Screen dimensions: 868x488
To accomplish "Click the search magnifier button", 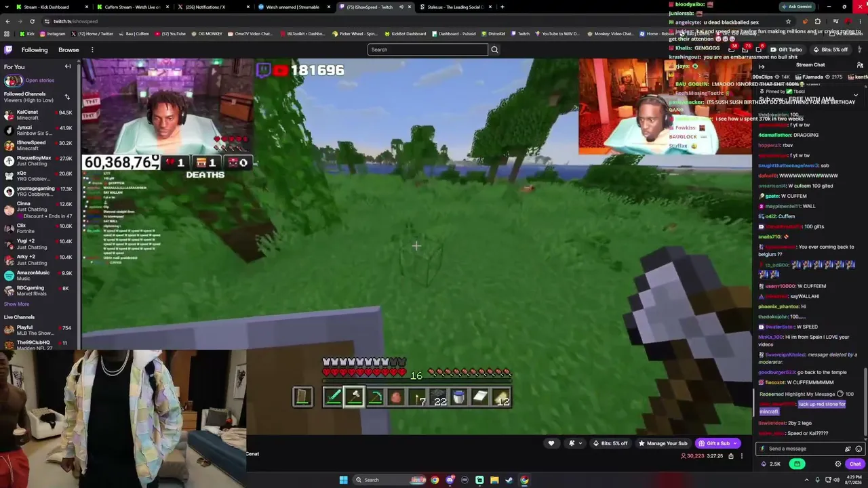I will (x=494, y=49).
